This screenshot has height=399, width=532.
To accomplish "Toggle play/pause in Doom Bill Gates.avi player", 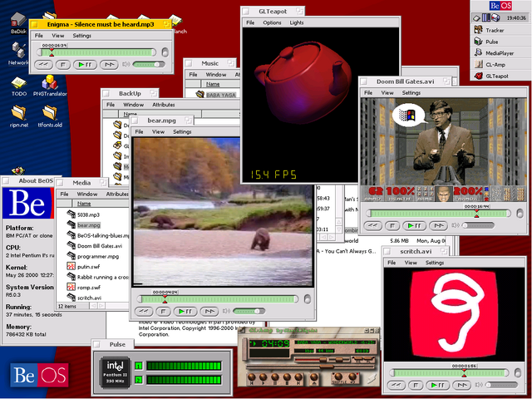I will pyautogui.click(x=414, y=225).
